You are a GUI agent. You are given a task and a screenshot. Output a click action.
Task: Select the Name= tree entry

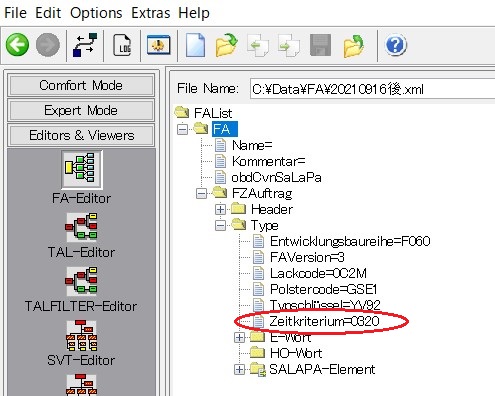252,145
